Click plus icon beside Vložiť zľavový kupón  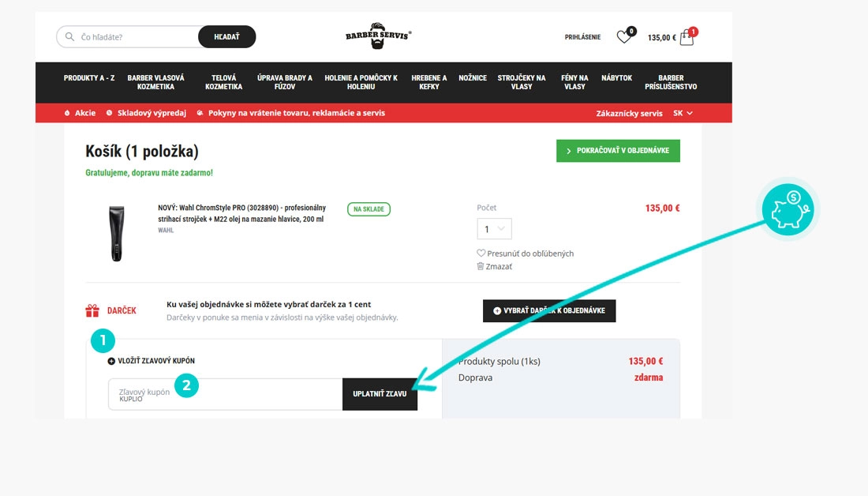(x=111, y=361)
